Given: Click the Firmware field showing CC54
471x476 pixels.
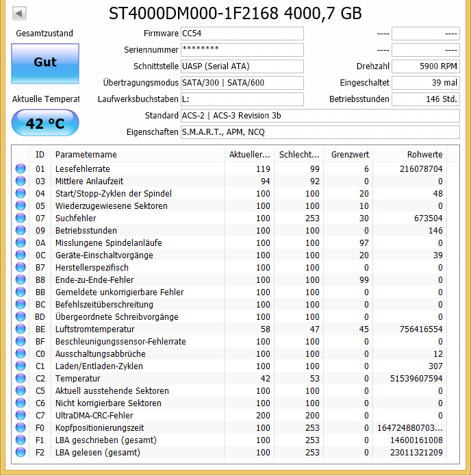Looking at the screenshot, I should point(242,34).
